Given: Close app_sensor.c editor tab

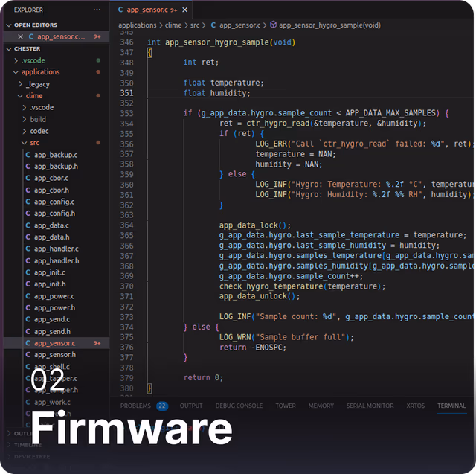Looking at the screenshot, I should coord(184,10).
